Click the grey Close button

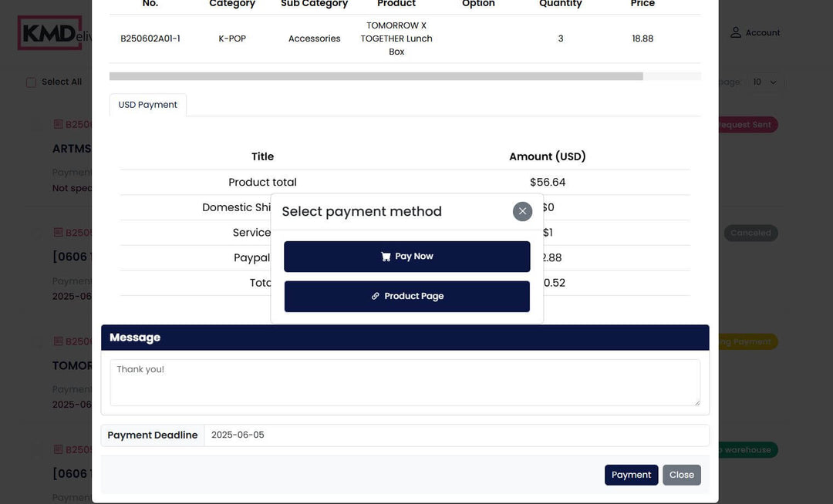682,475
